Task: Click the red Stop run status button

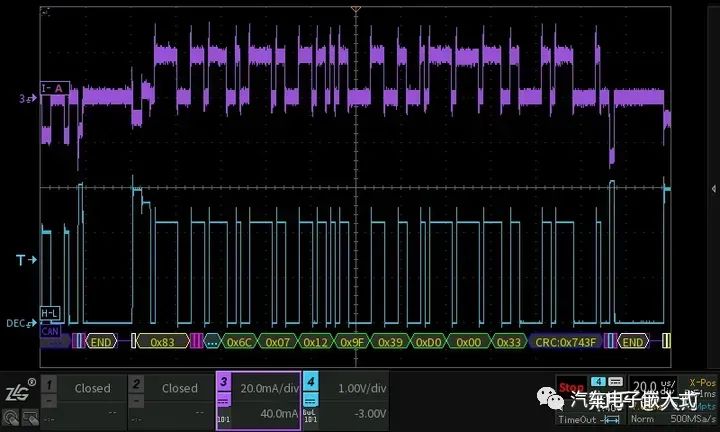Action: click(x=571, y=387)
